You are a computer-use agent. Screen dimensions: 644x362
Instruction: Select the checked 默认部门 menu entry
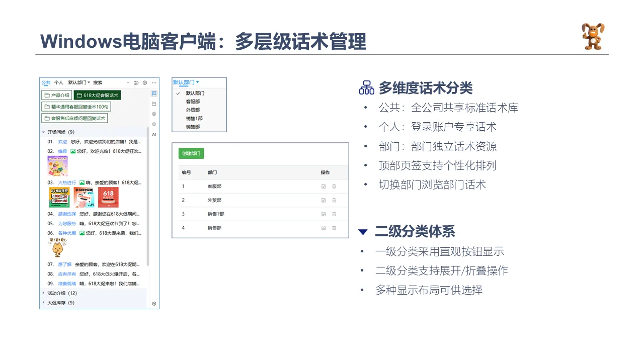click(x=195, y=93)
